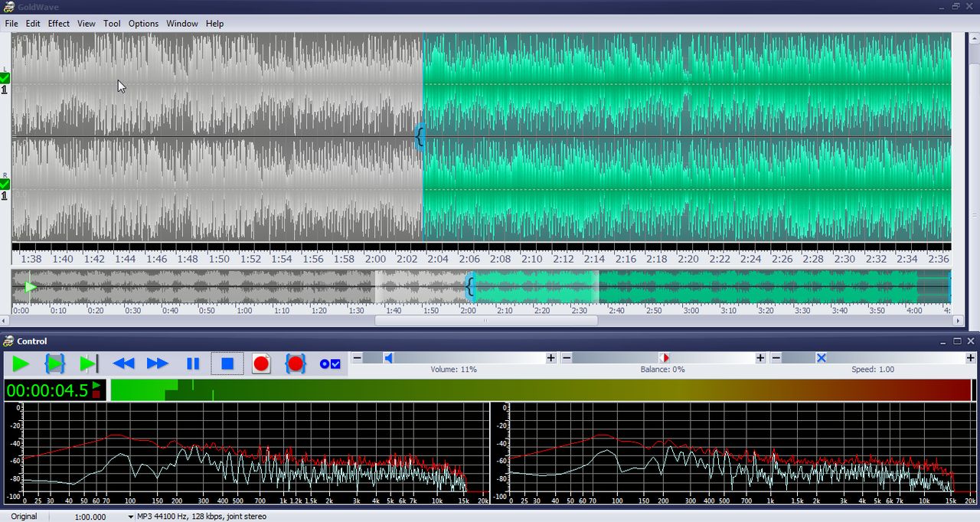980x522 pixels.
Task: Click the Speed: 1.00 label
Action: 873,370
